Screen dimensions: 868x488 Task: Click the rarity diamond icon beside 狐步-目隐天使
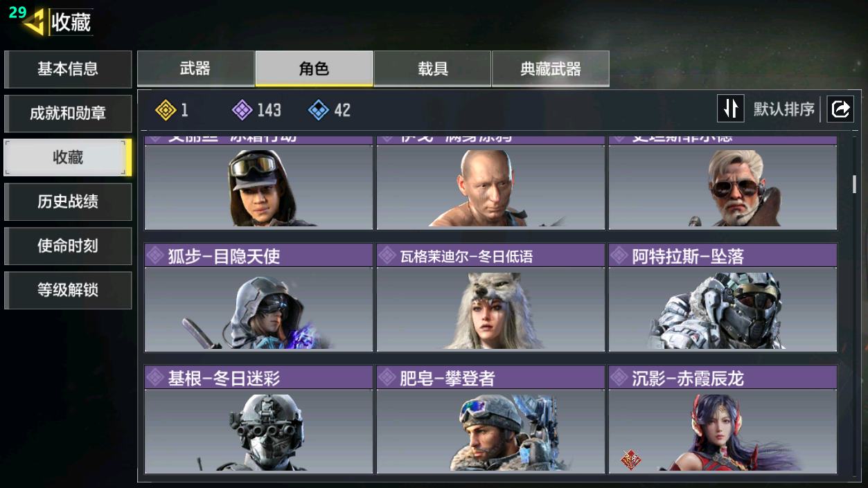coord(156,256)
